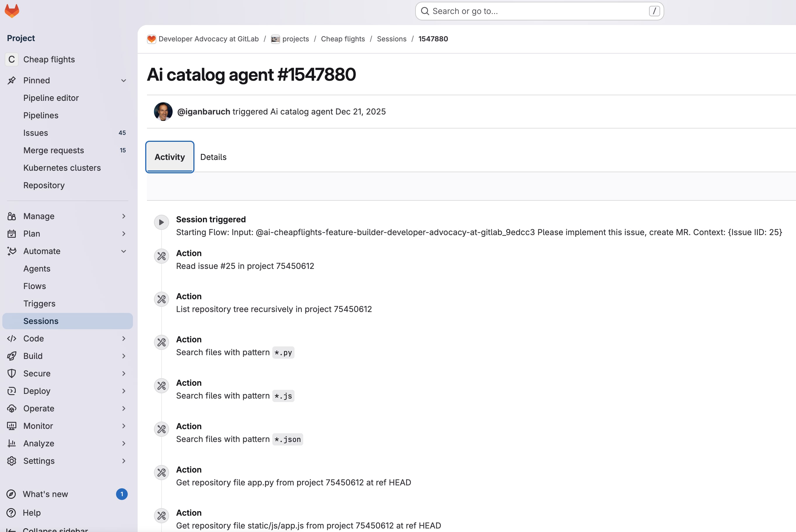This screenshot has height=532, width=796.
Task: Click the GitLab fox logo
Action: coord(12,11)
